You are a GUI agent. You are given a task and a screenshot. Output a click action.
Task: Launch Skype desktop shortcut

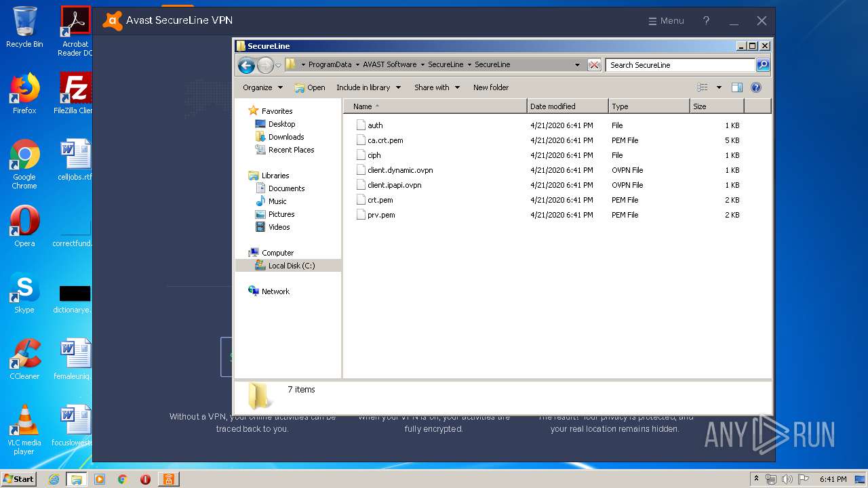24,293
